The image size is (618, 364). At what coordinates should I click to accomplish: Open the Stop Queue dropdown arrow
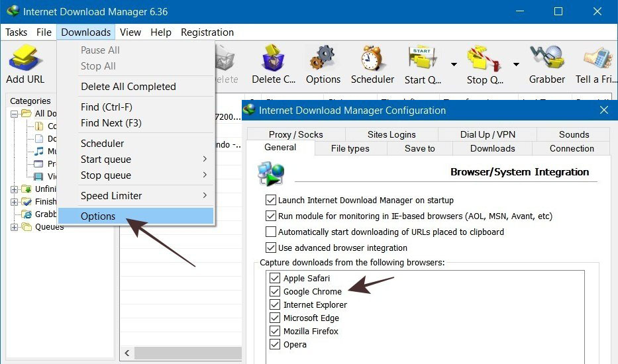[516, 64]
